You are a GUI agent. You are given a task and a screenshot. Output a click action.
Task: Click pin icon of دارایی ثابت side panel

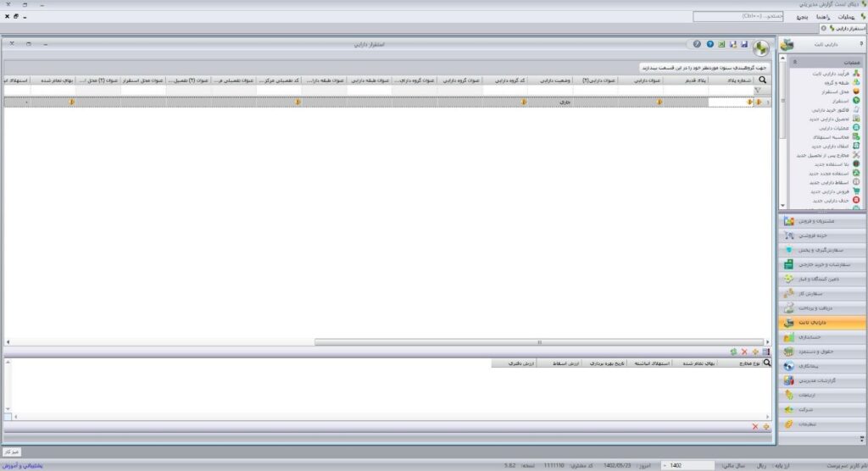pos(861,44)
